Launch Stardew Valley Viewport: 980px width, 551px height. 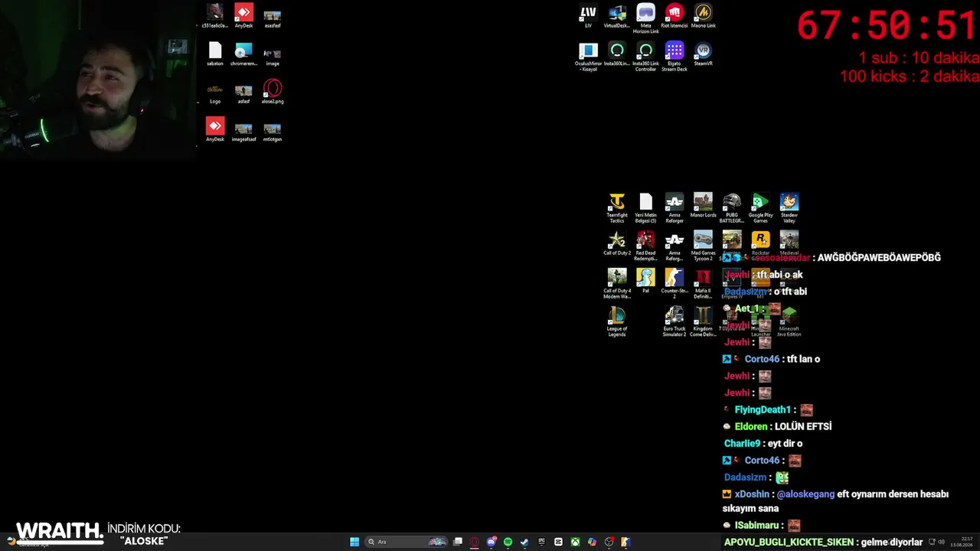click(x=789, y=208)
